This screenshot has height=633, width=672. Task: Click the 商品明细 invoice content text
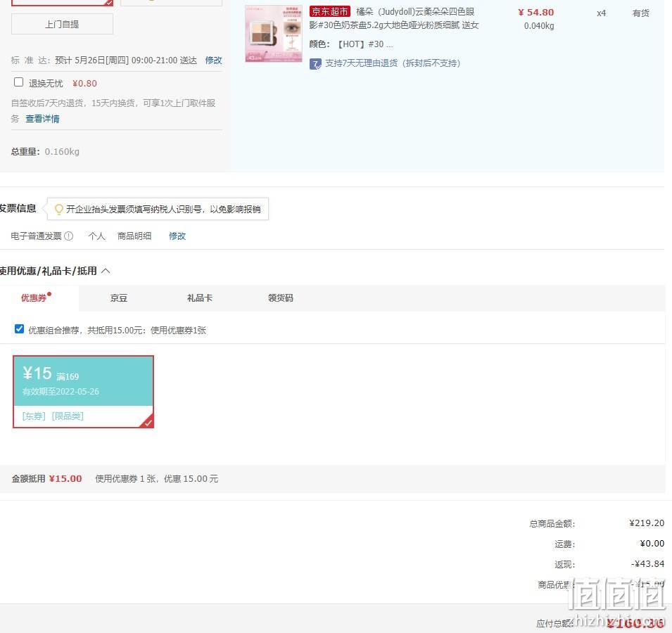click(134, 236)
